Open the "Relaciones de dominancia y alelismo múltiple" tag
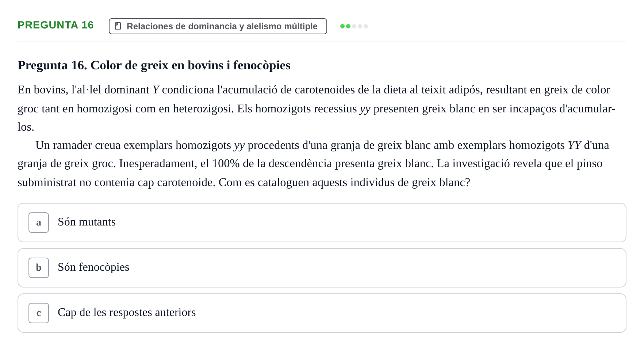 (218, 26)
